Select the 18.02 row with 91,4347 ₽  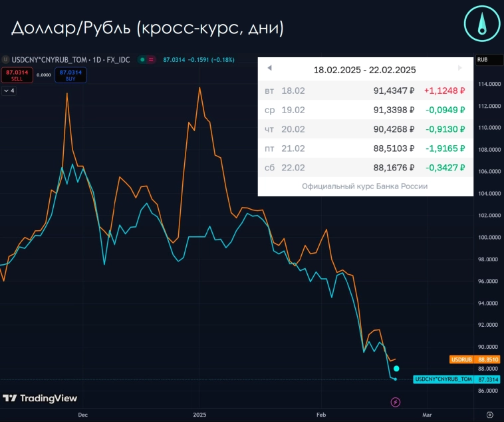[366, 91]
